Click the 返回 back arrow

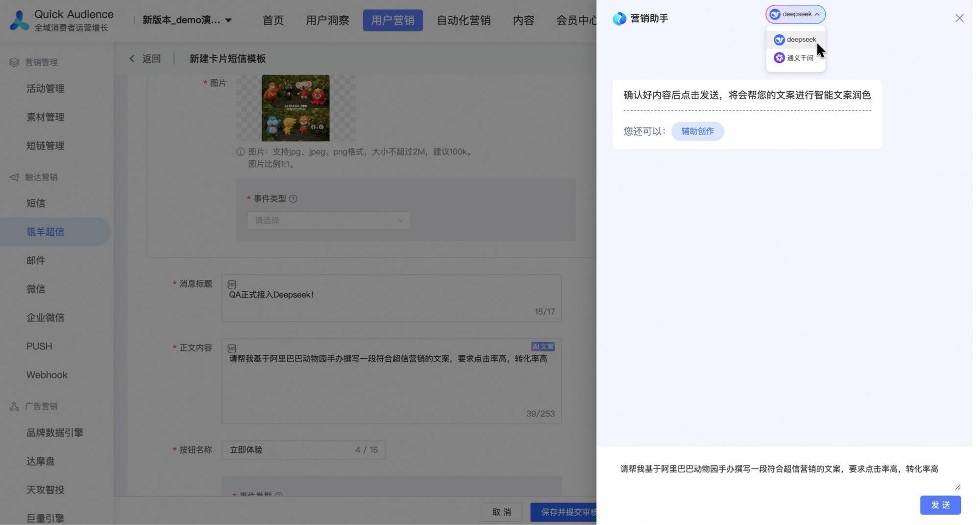tap(132, 58)
